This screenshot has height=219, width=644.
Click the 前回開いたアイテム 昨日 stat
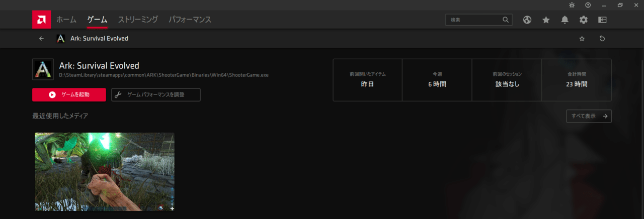click(x=368, y=80)
